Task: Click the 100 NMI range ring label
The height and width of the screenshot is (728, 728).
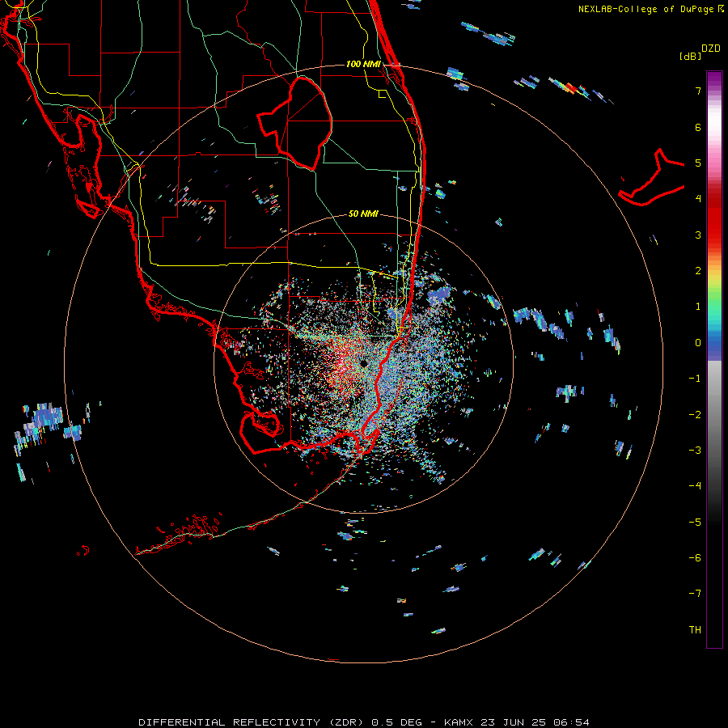Action: tap(363, 64)
